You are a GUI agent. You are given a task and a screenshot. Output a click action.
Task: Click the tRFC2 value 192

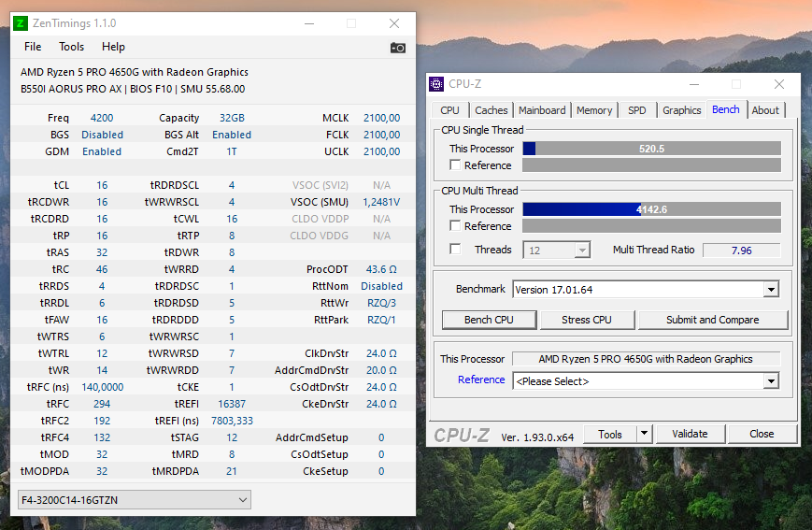pos(102,421)
